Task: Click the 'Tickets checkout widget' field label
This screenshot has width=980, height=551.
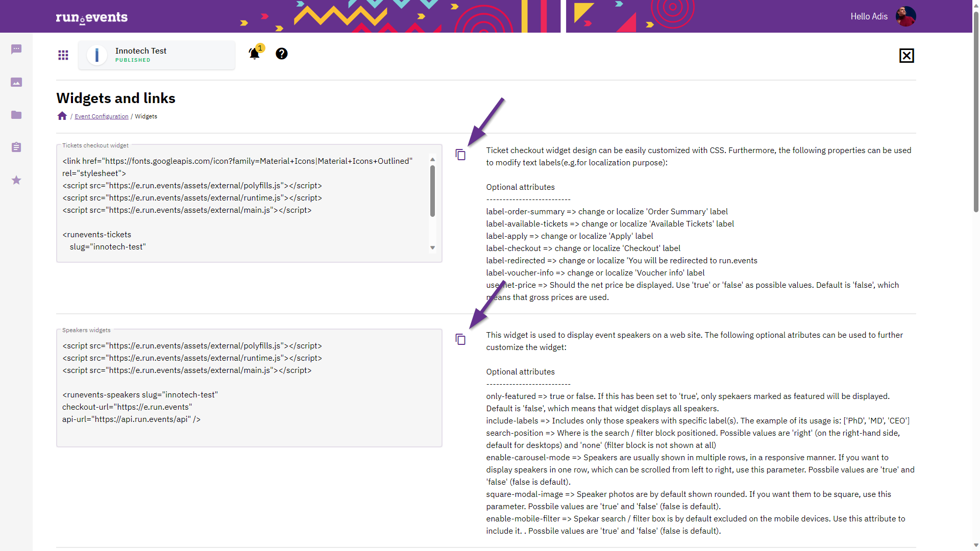Action: 95,145
